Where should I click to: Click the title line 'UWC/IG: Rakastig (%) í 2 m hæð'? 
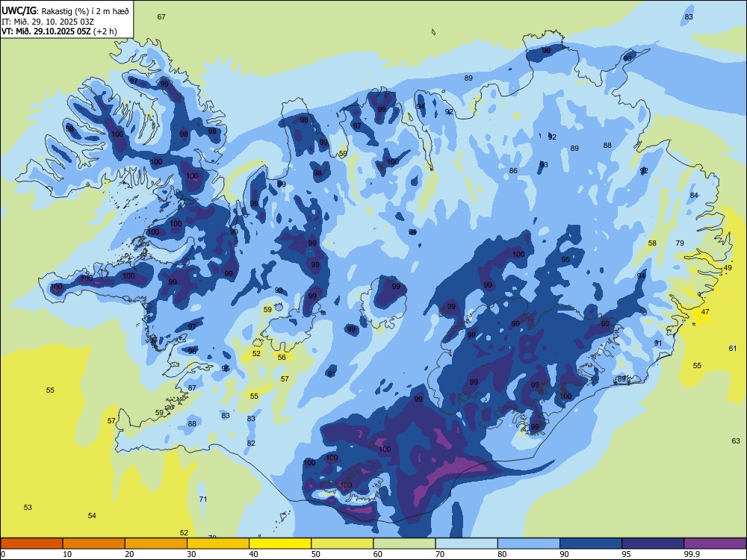pyautogui.click(x=65, y=11)
